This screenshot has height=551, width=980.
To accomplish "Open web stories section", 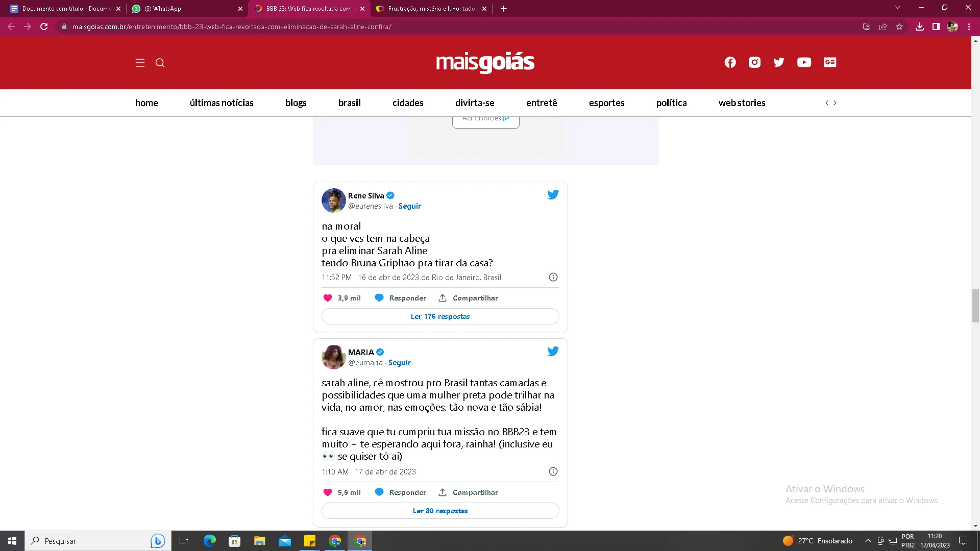I will tap(742, 103).
